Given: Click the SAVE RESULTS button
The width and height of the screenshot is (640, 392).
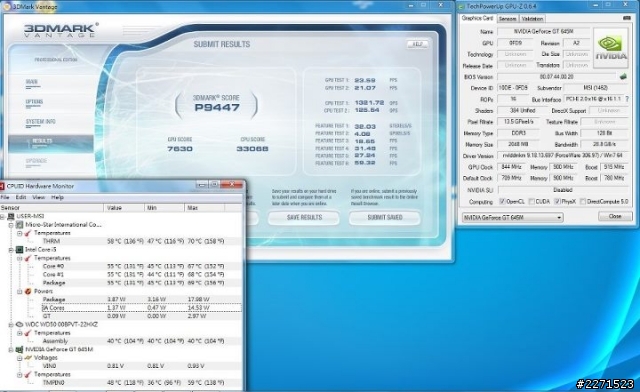Looking at the screenshot, I should pyautogui.click(x=304, y=218).
